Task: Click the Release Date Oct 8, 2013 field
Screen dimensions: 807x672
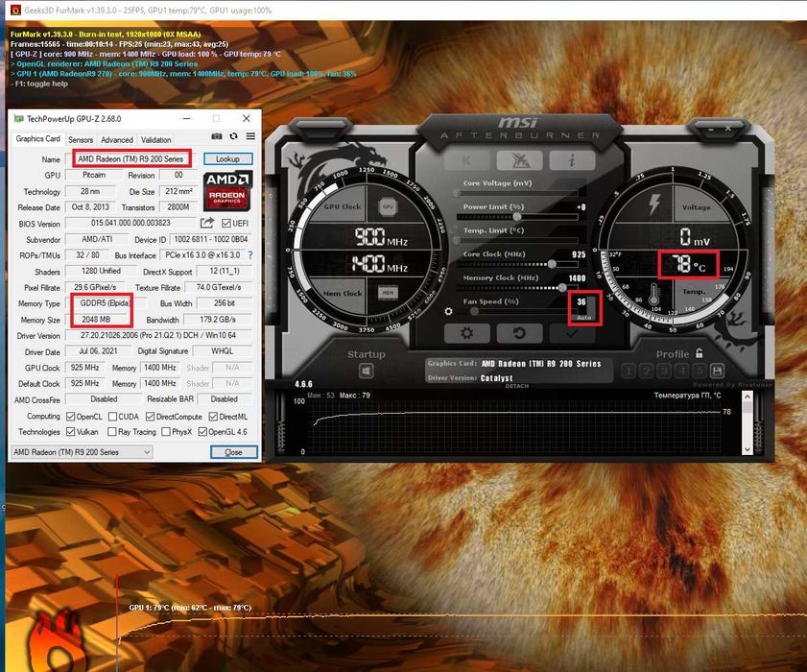Action: point(90,207)
